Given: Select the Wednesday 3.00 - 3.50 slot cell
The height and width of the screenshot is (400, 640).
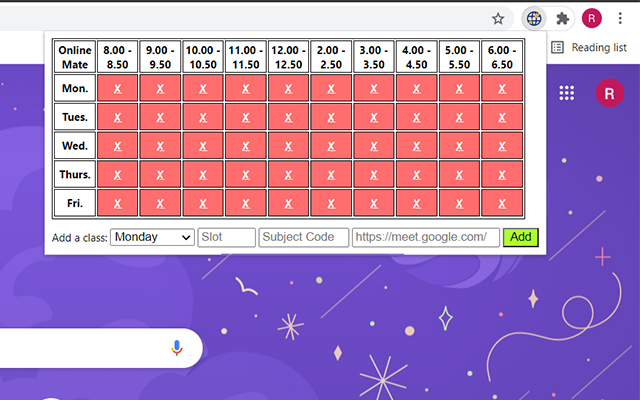Looking at the screenshot, I should (373, 145).
